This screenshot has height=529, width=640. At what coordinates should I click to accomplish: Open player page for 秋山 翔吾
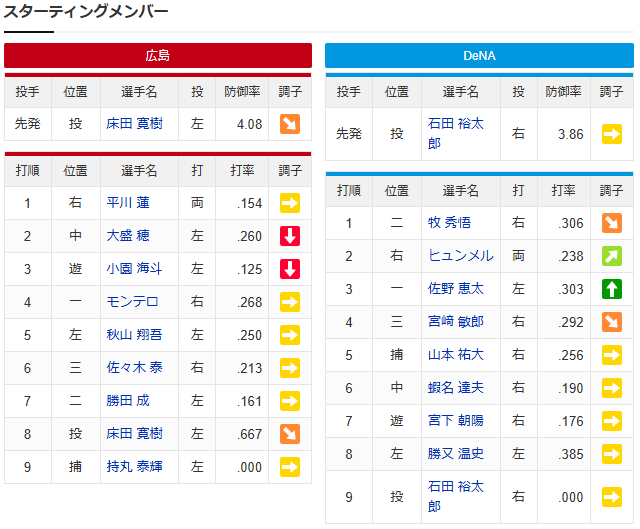(134, 335)
